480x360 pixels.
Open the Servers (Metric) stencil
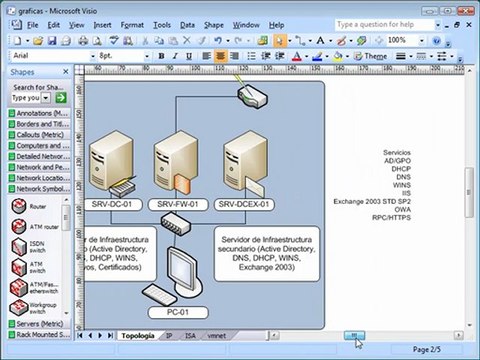pyautogui.click(x=39, y=324)
